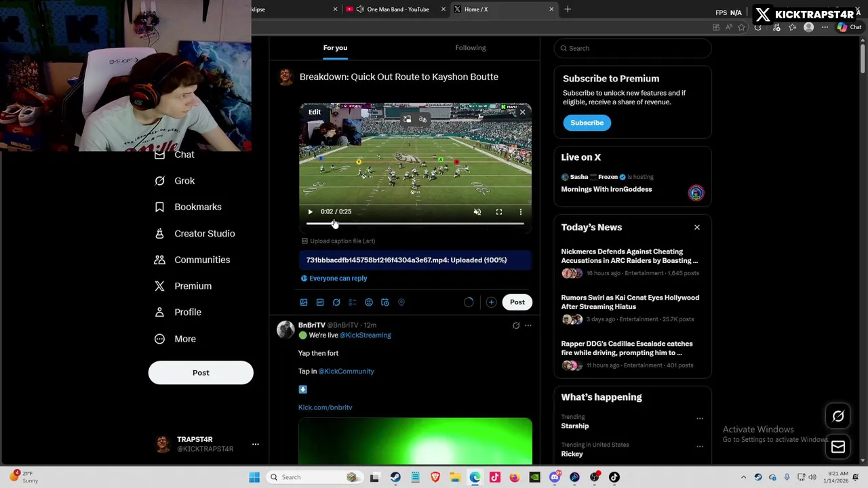Open the floating Grok button
868x488 pixels.
tap(838, 417)
